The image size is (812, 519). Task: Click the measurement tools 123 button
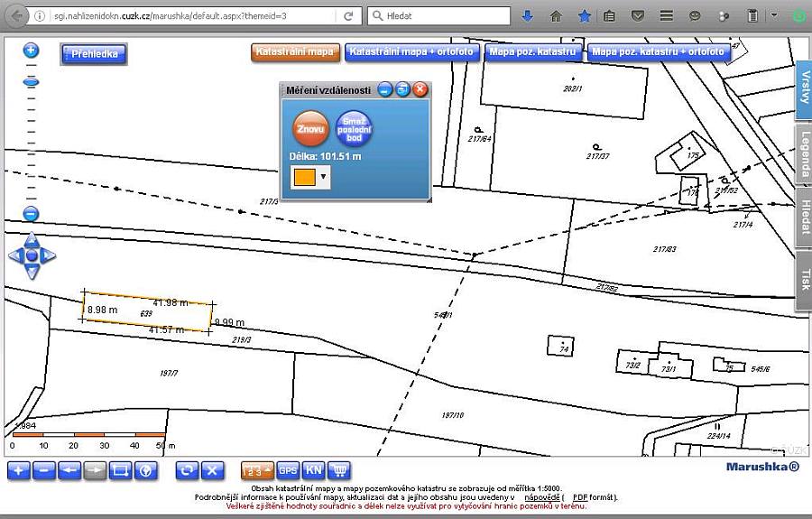[256, 470]
